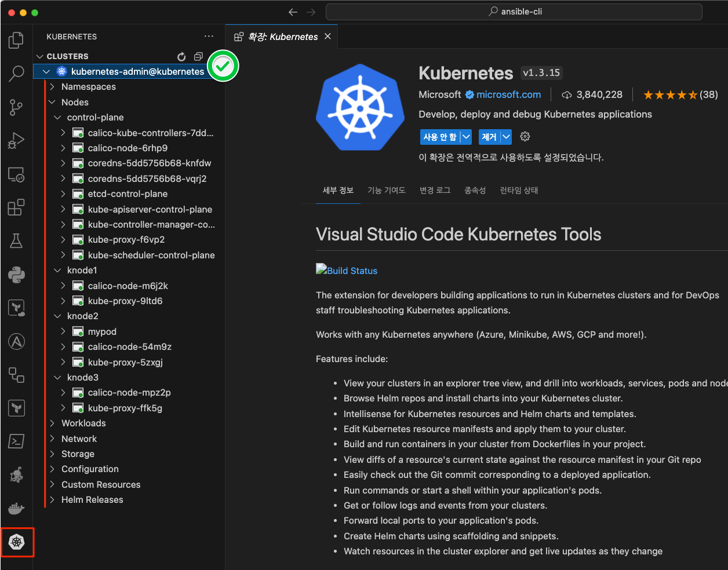Open Kubernetes panel more actions menu
This screenshot has width=728, height=570.
[209, 36]
